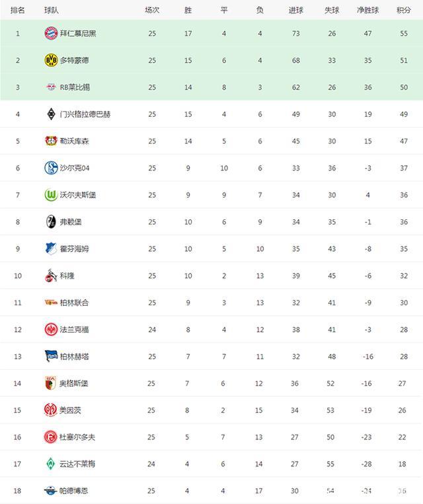
Task: Open the Leverkusen club badge
Action: pyautogui.click(x=51, y=141)
